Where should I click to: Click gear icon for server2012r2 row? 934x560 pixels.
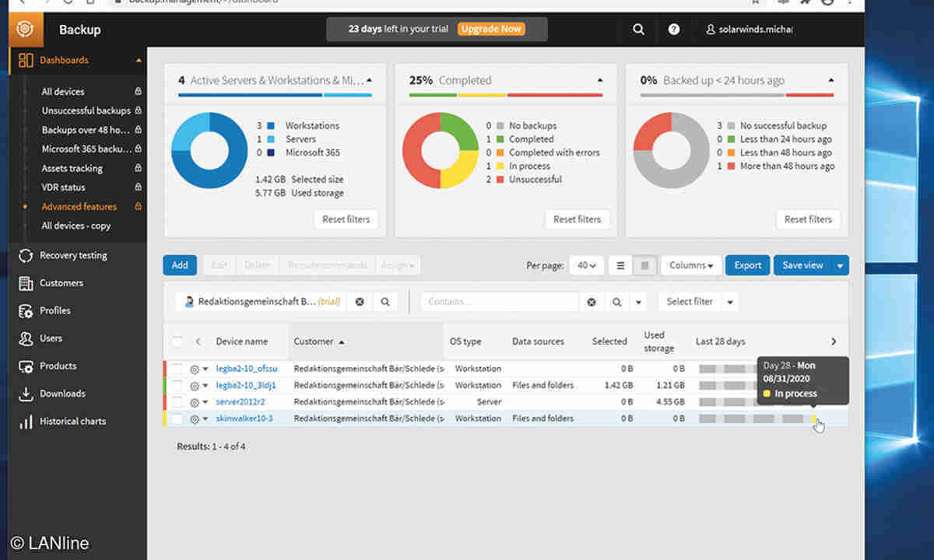click(x=195, y=402)
